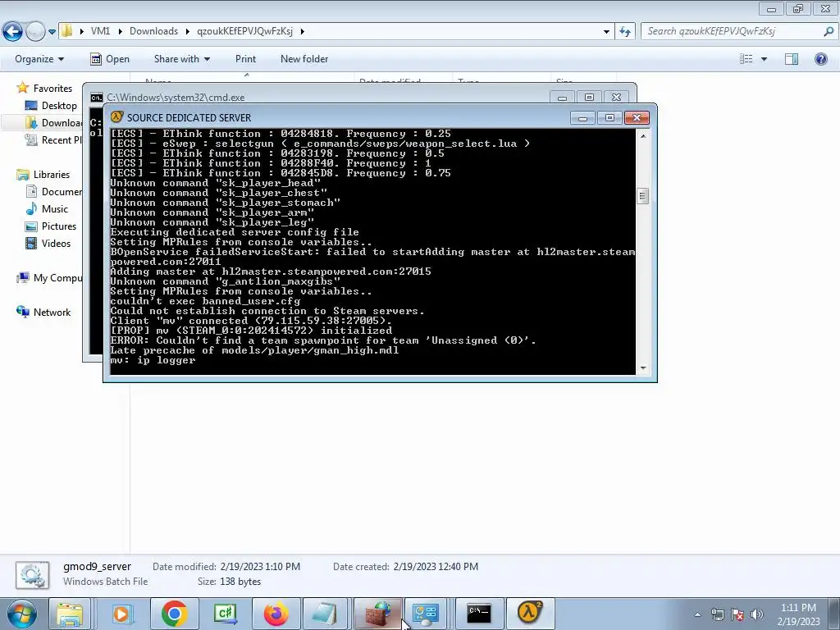Click the "Could not establish connection to Steam servers." line
840x630 pixels.
[x=267, y=311]
